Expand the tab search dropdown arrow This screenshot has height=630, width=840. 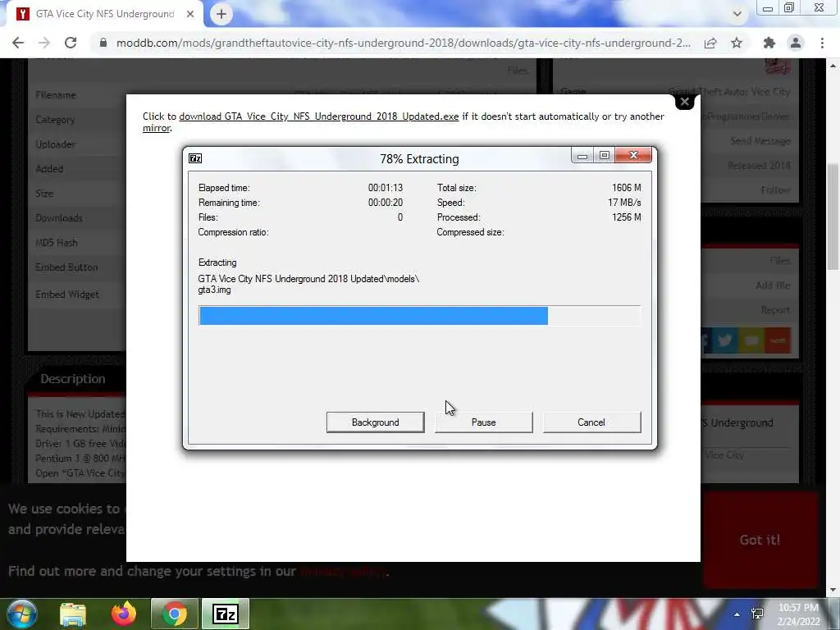pos(737,14)
